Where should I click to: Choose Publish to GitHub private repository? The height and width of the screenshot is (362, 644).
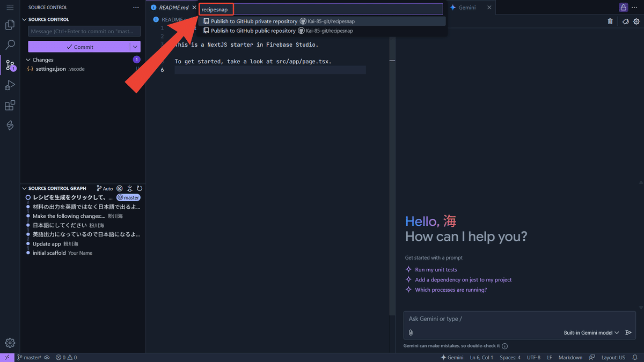[322, 21]
